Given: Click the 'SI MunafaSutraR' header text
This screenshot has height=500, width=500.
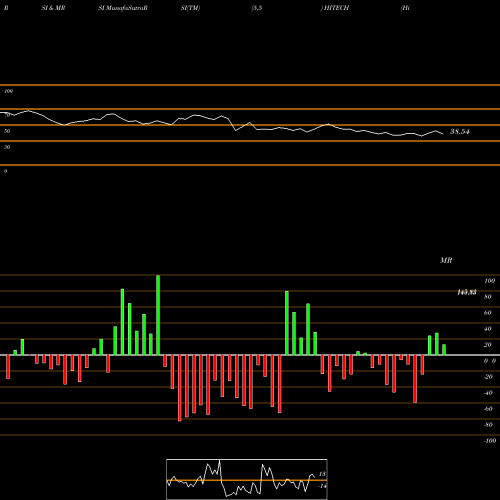Looking at the screenshot, I should tap(123, 8).
